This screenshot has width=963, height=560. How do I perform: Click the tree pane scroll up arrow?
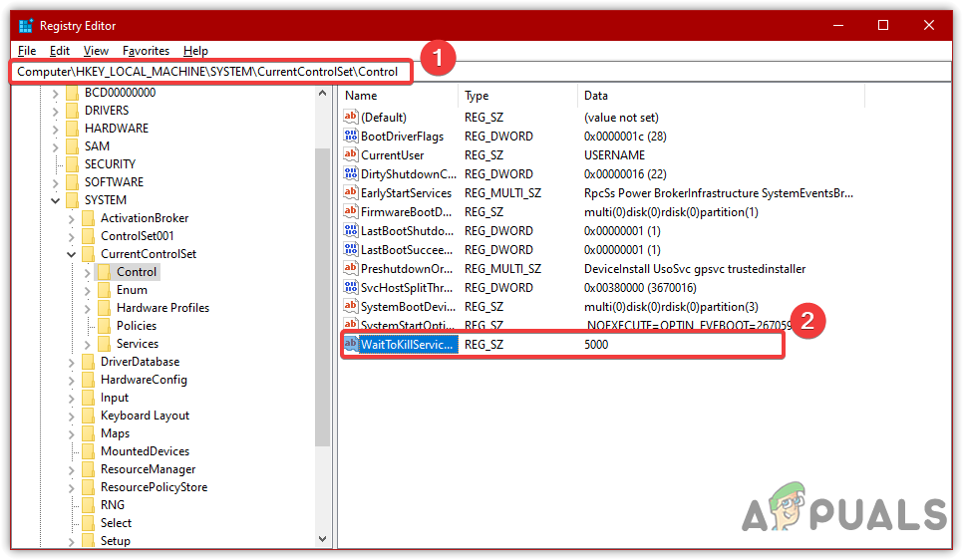pos(322,94)
